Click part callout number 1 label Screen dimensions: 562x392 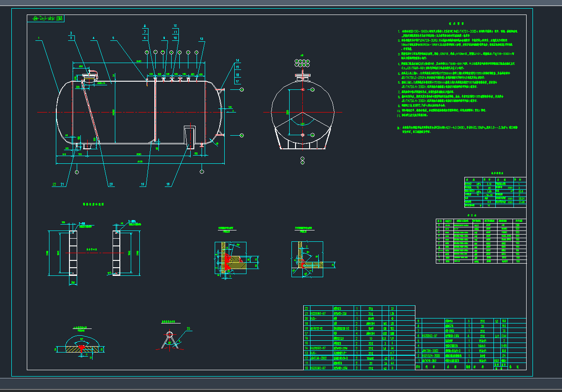coord(39,38)
